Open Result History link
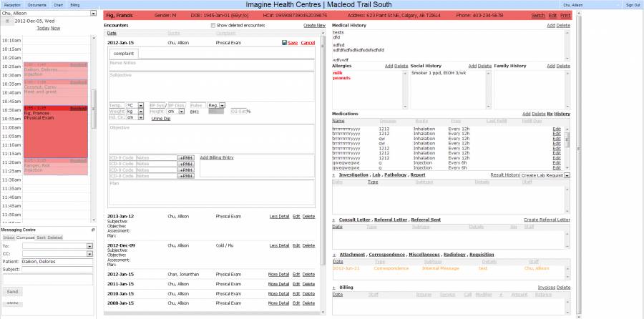 504,175
